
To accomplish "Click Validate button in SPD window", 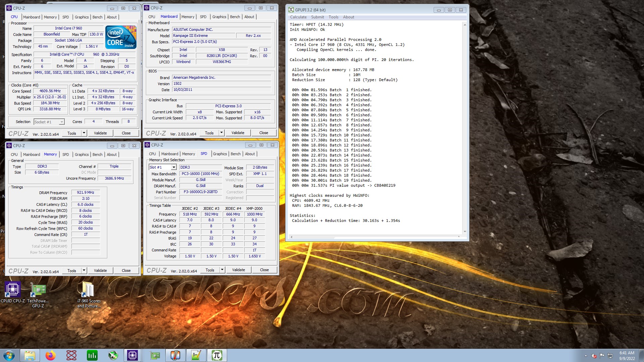I will click(238, 270).
